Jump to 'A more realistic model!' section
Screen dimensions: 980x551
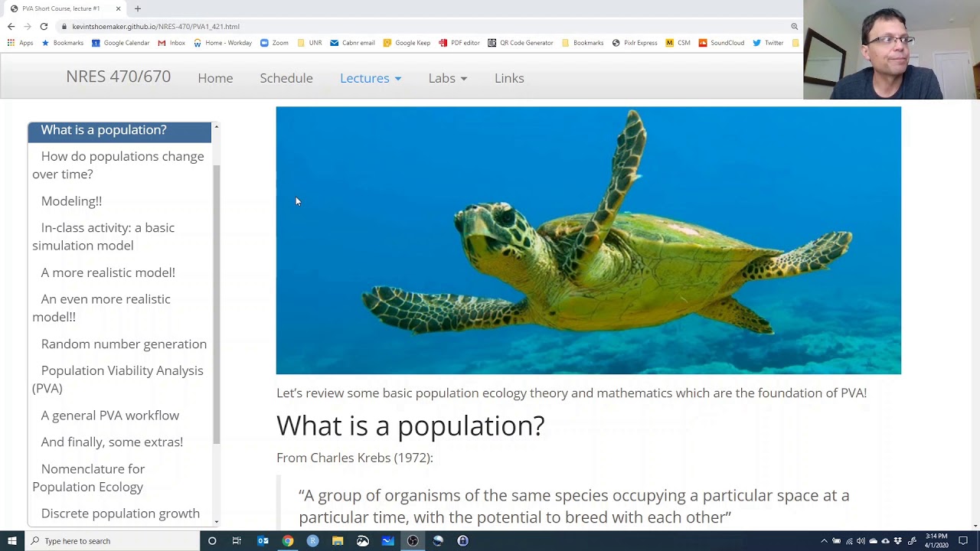click(x=108, y=272)
